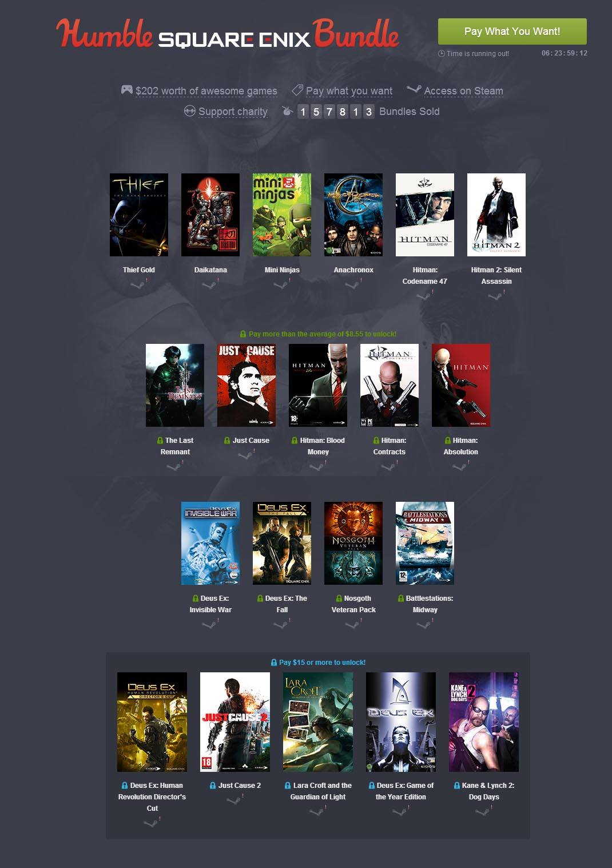
Task: Click the Steam icon under Deus Ex: The Fall
Action: click(x=280, y=624)
